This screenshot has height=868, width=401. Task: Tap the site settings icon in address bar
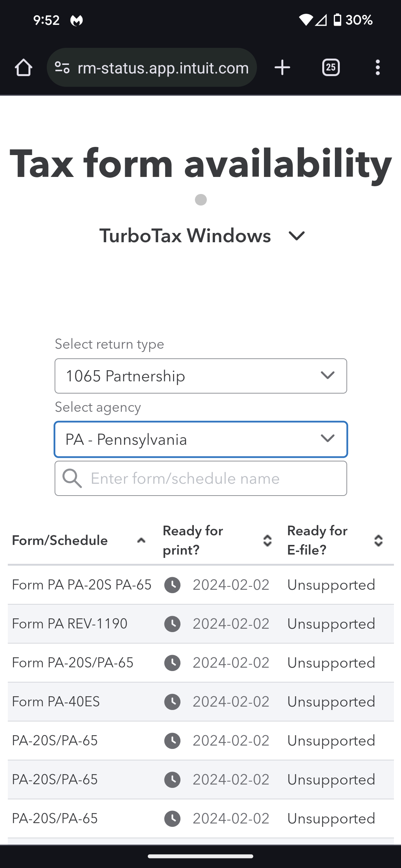62,68
